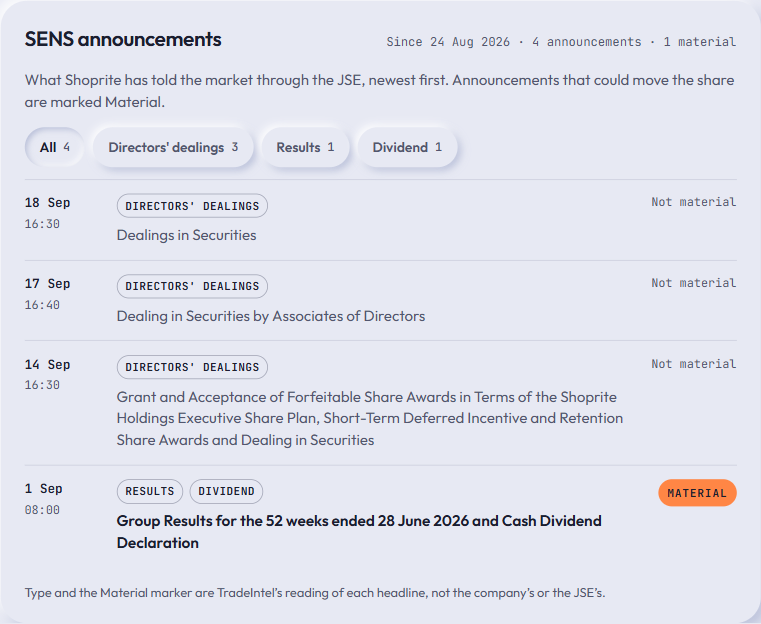Click the Directors' Dealings tag on 14 Sep

pyautogui.click(x=192, y=367)
